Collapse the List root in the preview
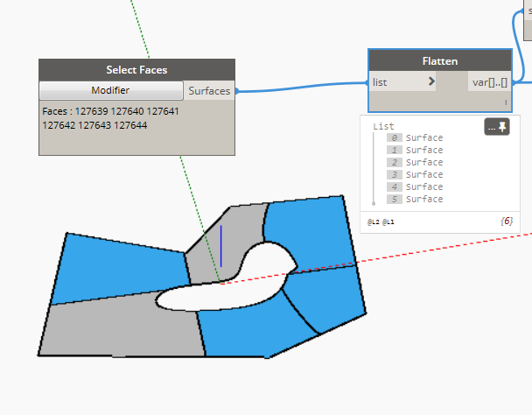Screen dimensions: 532x415 pyautogui.click(x=383, y=126)
